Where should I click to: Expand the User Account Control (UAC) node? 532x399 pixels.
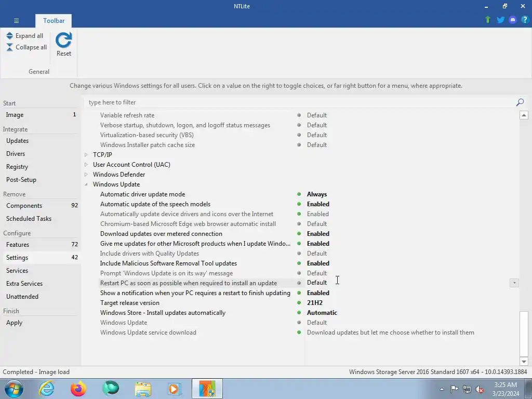tap(86, 165)
